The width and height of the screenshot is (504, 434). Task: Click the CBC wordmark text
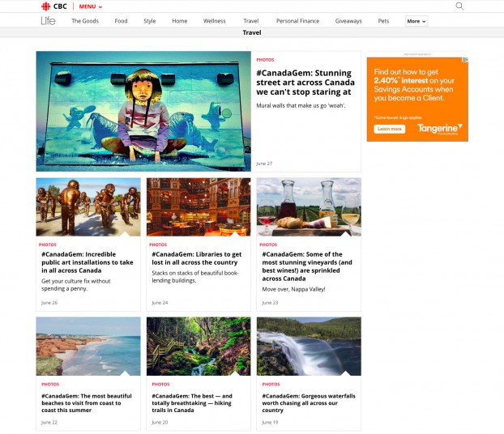pos(60,6)
